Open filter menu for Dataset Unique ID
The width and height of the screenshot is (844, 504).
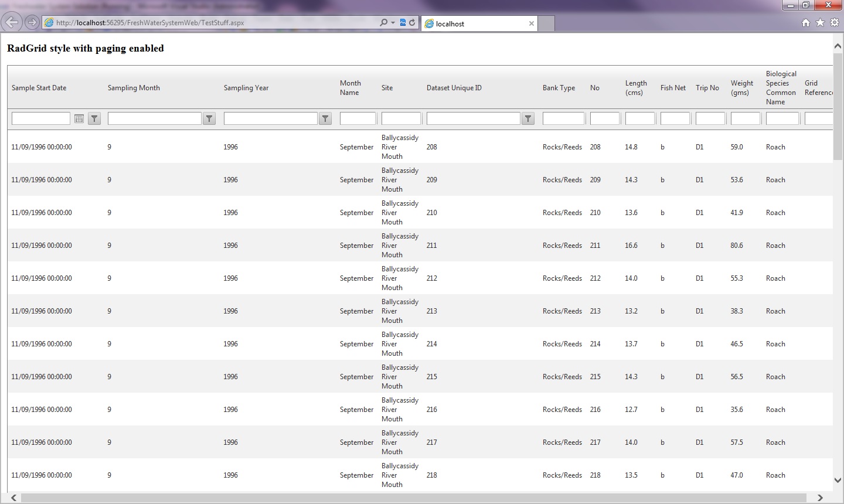click(528, 118)
